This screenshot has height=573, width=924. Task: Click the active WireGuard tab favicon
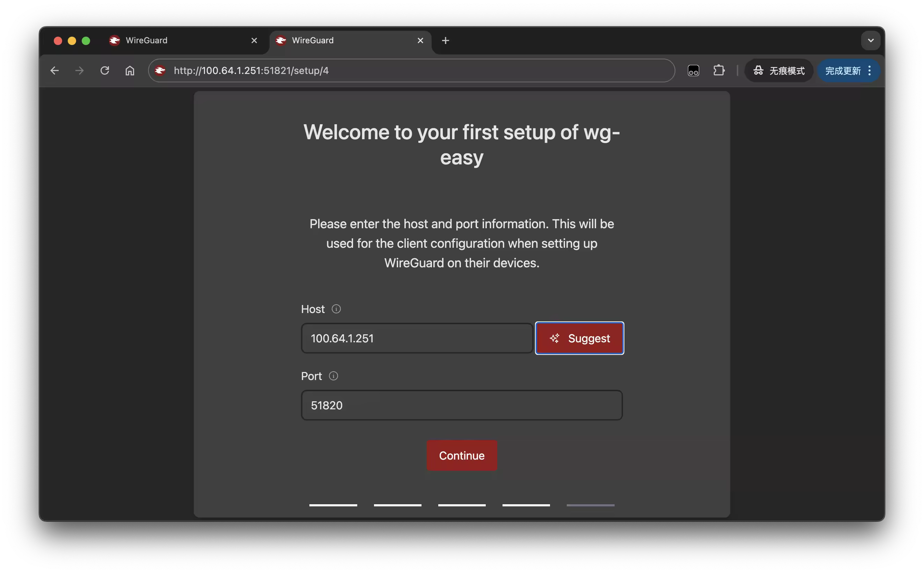pos(280,40)
